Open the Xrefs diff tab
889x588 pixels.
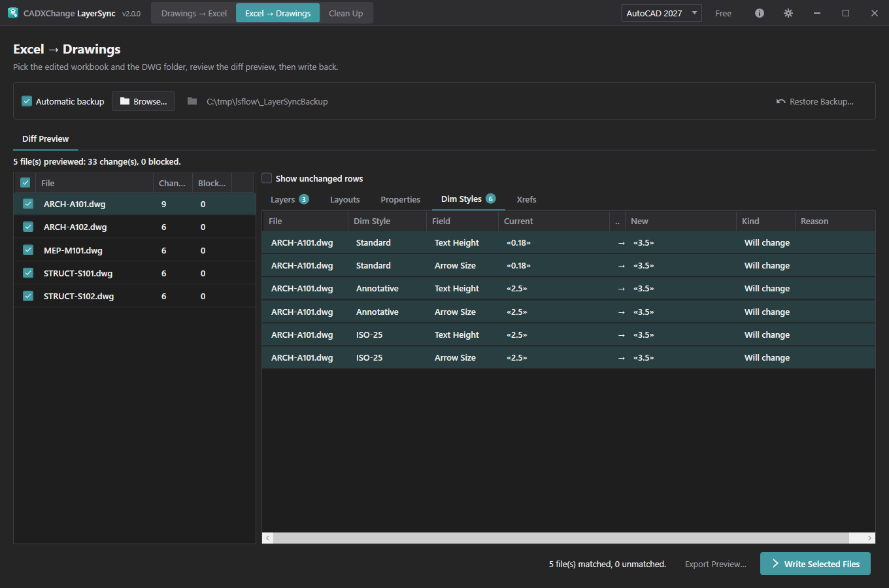coord(526,199)
